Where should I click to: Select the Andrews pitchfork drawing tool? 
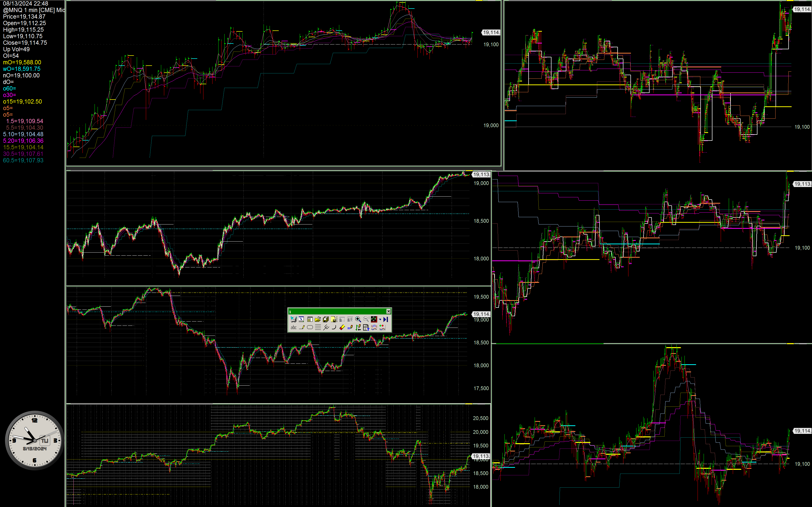[x=326, y=328]
